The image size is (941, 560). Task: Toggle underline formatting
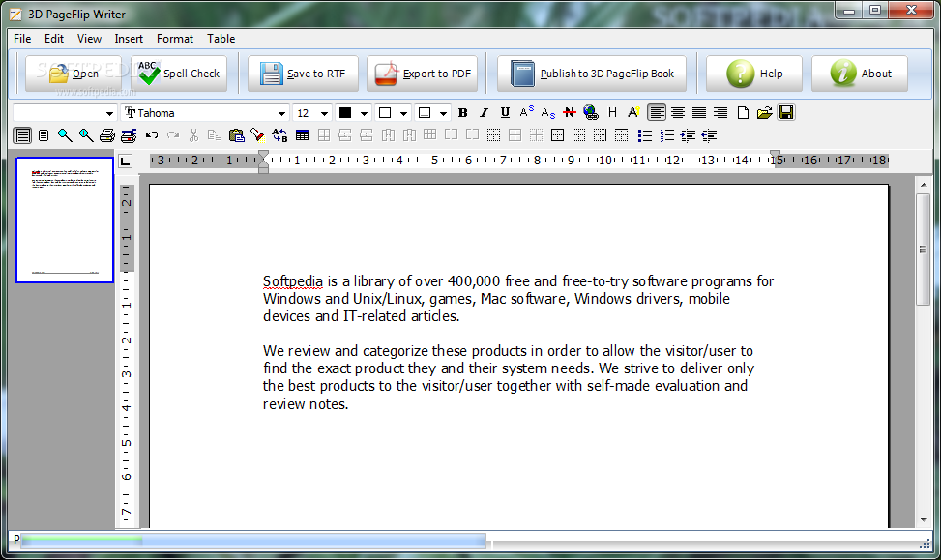(x=505, y=113)
